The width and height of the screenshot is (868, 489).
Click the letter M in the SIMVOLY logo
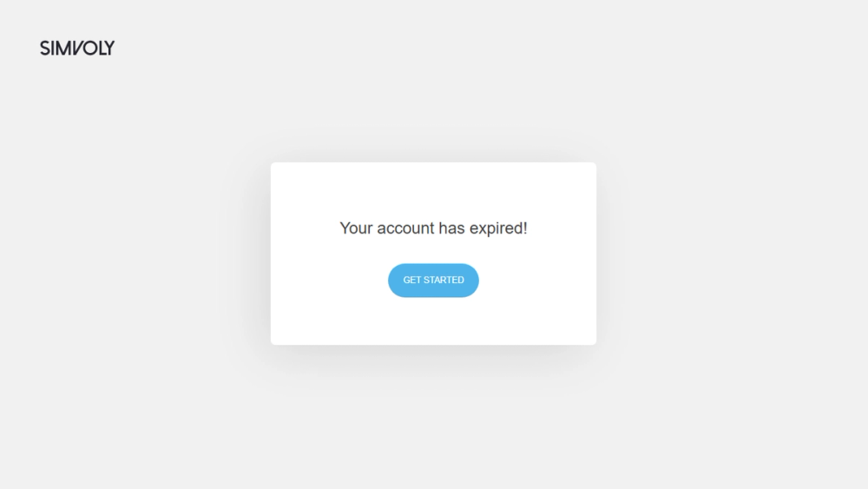click(x=63, y=48)
